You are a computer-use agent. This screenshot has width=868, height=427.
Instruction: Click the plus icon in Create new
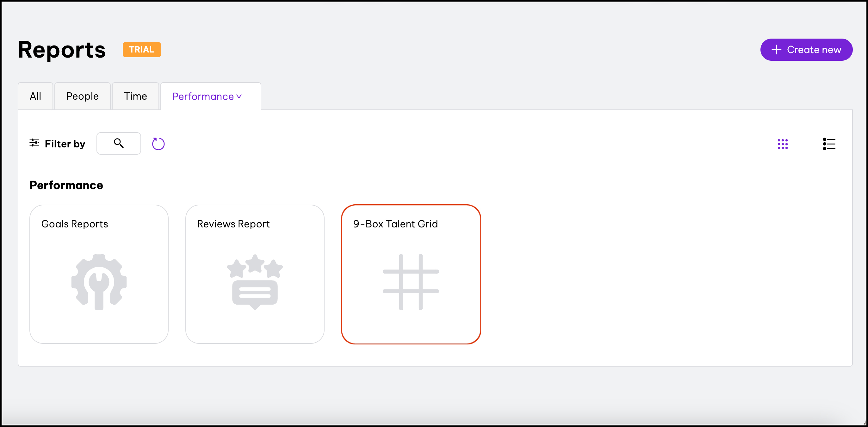coord(776,50)
